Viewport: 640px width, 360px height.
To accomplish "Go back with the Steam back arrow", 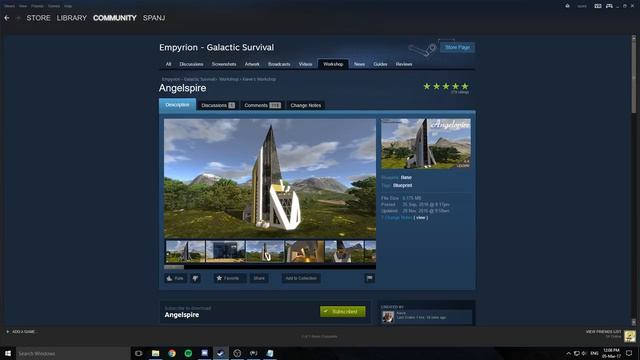I will [7, 18].
